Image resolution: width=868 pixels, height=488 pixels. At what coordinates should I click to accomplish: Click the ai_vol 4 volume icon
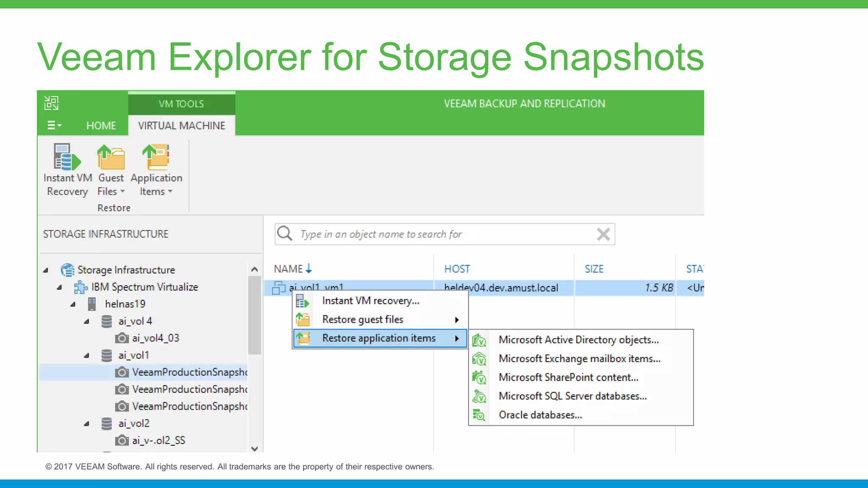click(107, 321)
